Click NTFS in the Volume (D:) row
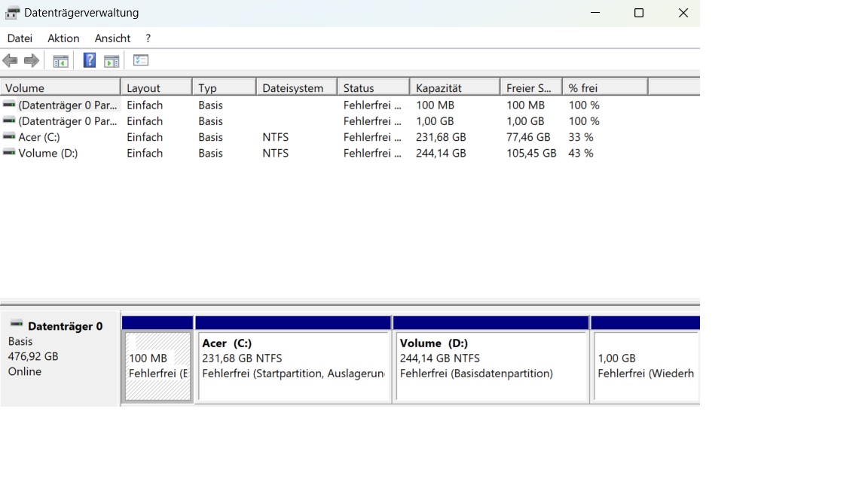 [276, 154]
